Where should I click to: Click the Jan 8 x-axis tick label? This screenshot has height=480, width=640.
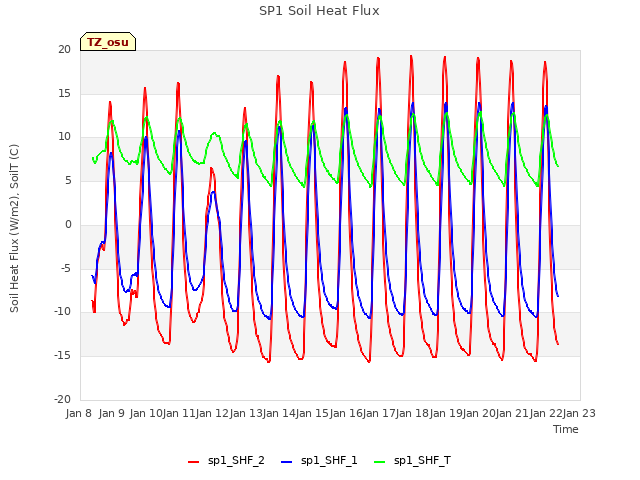(x=79, y=413)
